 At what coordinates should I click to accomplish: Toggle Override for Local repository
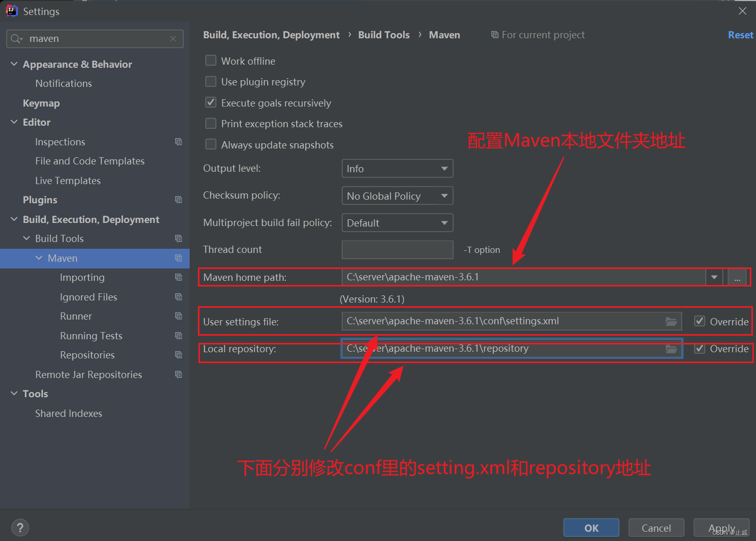(x=700, y=349)
